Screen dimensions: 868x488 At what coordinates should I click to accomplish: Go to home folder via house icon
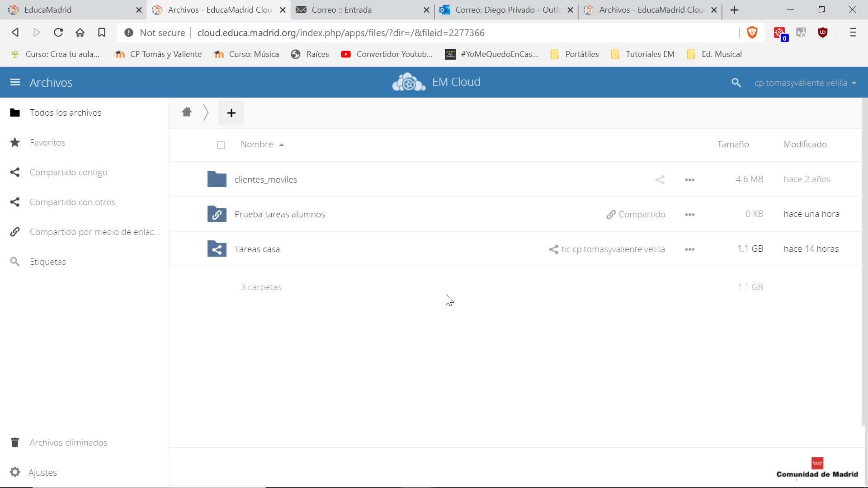187,112
